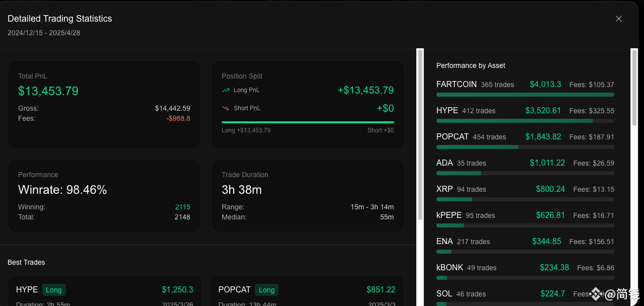Click the Short PnL value +$0

pos(385,108)
